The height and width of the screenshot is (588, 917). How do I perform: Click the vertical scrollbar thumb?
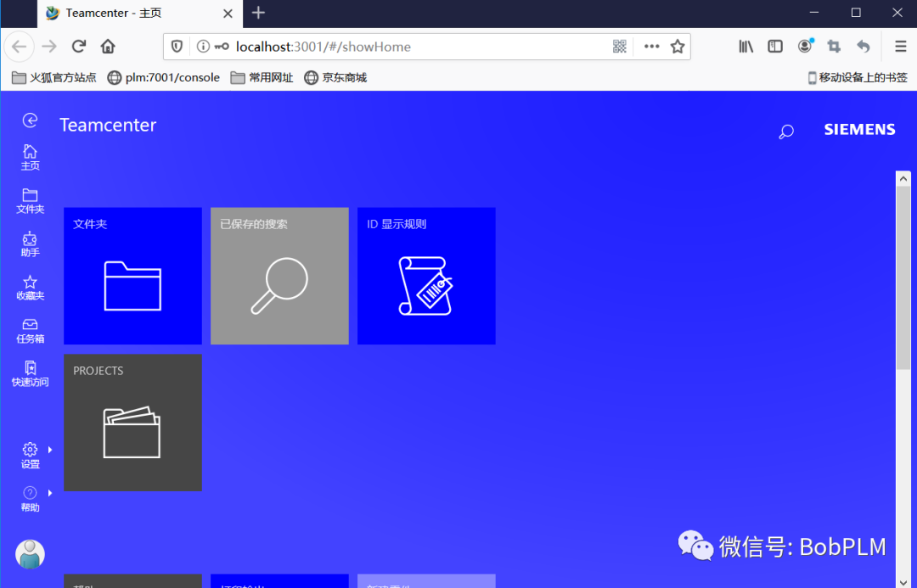point(903,277)
